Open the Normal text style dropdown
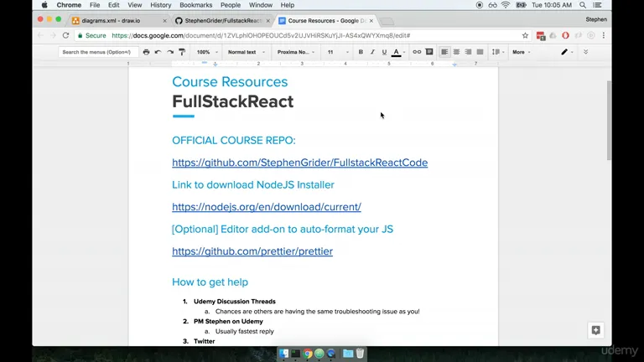 pos(247,52)
